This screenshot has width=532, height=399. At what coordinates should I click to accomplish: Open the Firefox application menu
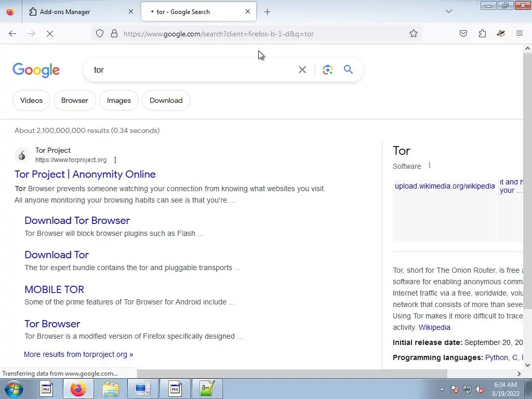pos(520,33)
